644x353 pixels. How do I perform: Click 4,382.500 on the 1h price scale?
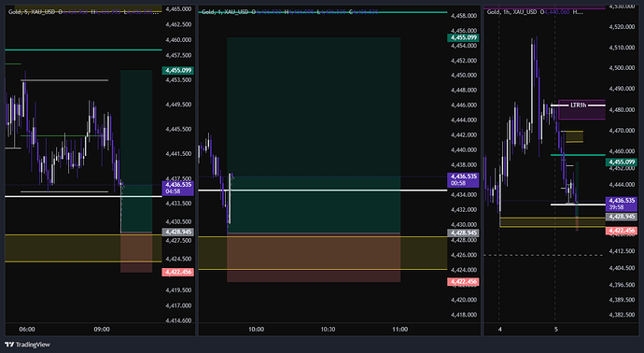[622, 315]
